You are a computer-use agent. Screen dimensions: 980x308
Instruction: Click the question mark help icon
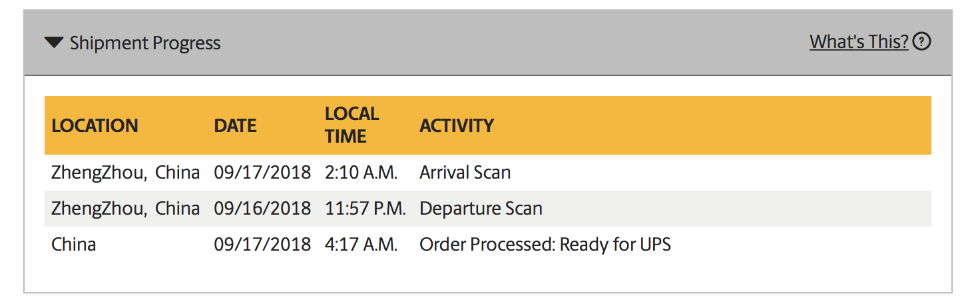point(921,42)
